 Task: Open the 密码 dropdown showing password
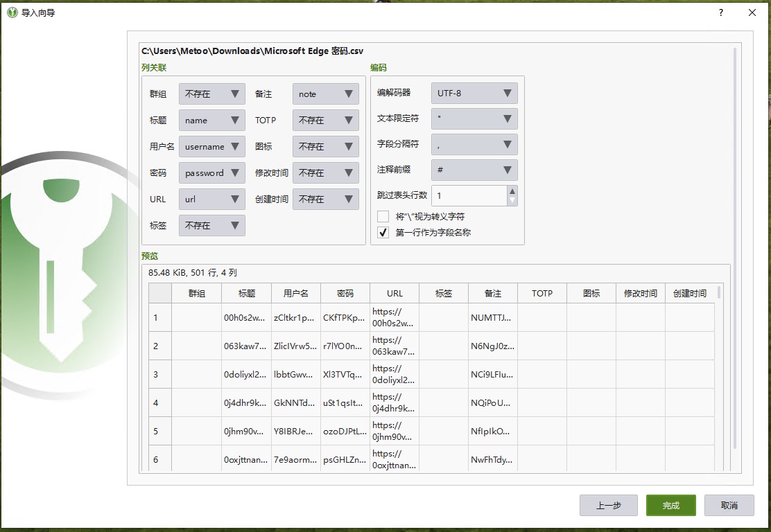pyautogui.click(x=211, y=172)
